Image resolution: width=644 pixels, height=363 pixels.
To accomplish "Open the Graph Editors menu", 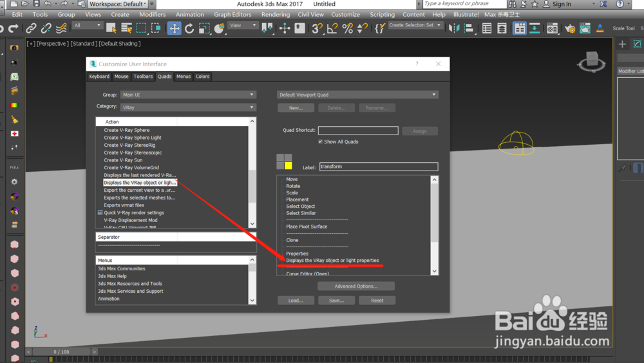I will tap(232, 14).
